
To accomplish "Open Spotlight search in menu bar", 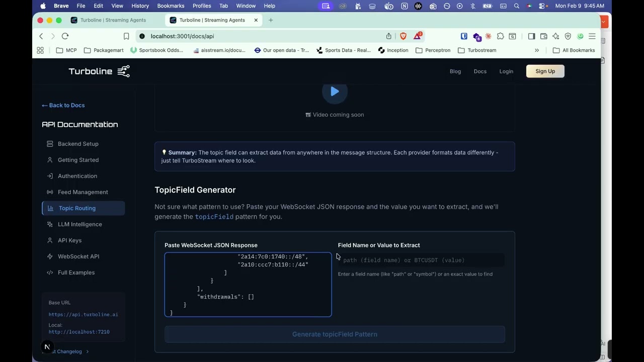I will [x=516, y=6].
